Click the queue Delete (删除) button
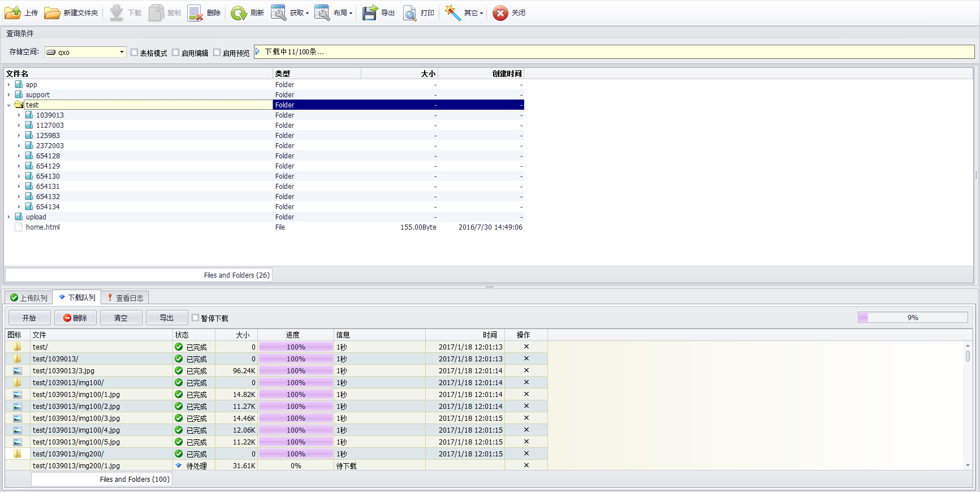Image resolution: width=980 pixels, height=492 pixels. [x=75, y=318]
